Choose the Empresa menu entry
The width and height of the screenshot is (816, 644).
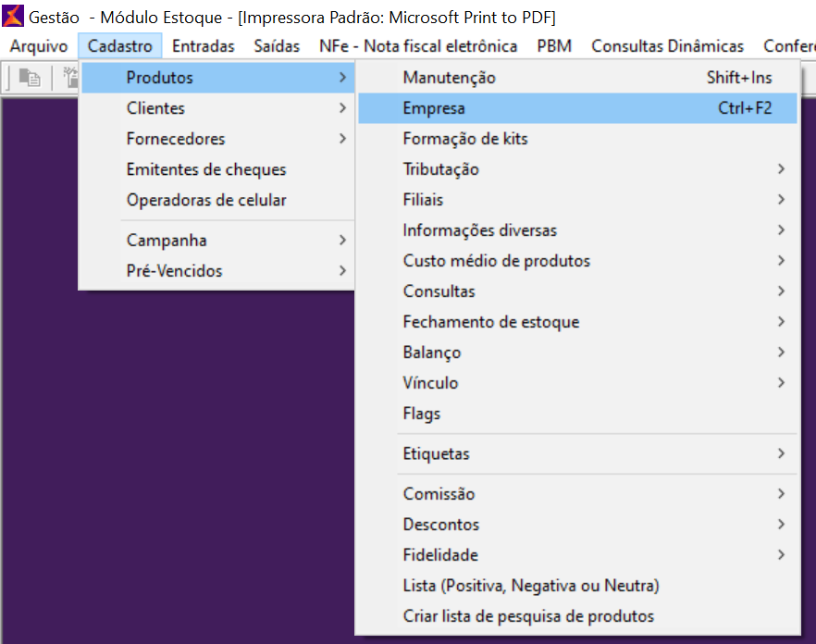[434, 108]
